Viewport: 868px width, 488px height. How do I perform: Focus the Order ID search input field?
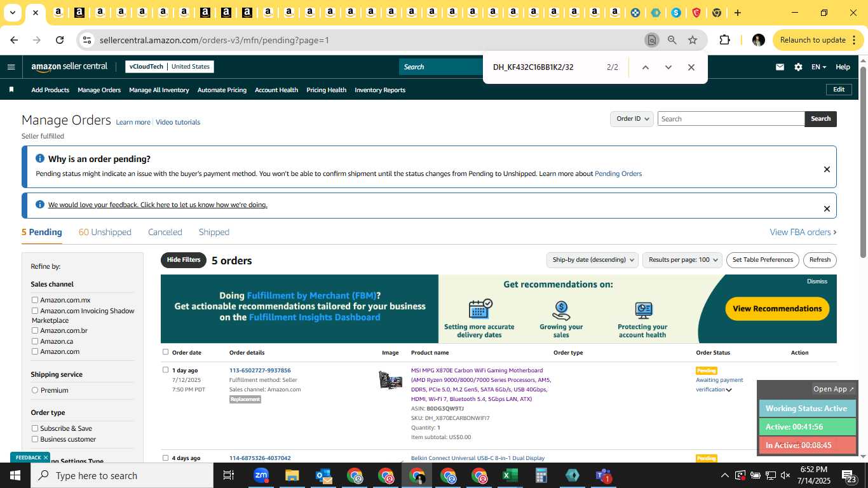point(731,119)
